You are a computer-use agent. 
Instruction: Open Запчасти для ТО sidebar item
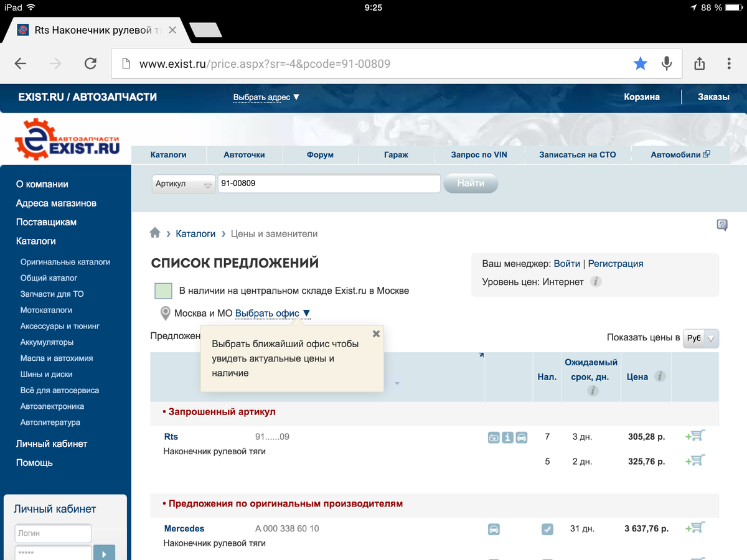(x=52, y=294)
